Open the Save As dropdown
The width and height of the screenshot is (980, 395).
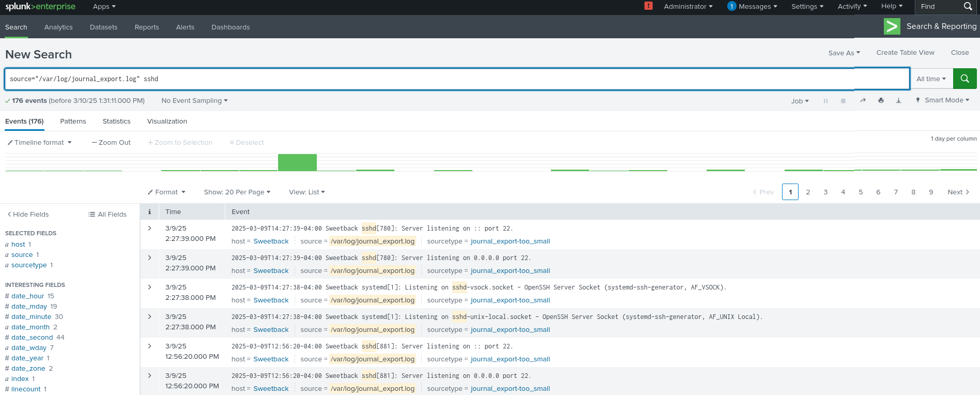click(x=844, y=53)
